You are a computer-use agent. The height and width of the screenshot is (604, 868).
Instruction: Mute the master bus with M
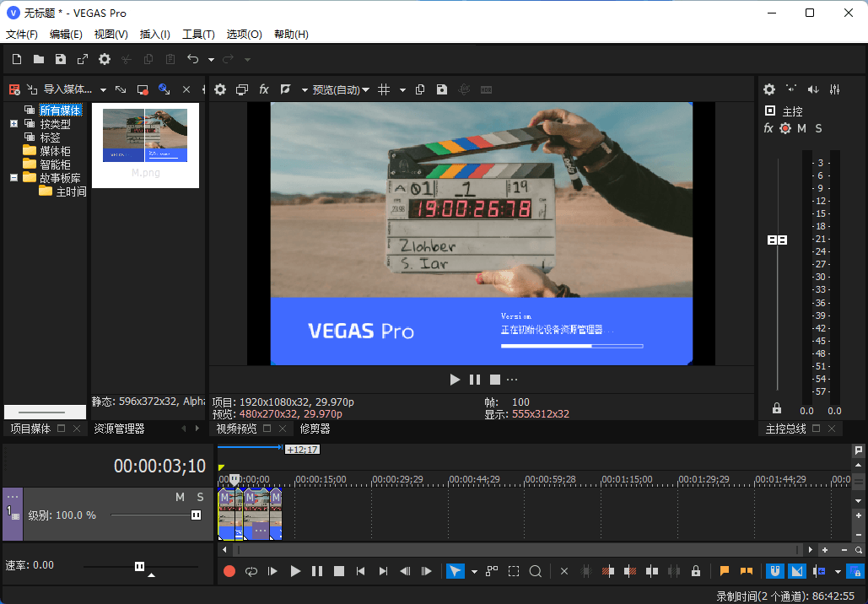pos(801,128)
